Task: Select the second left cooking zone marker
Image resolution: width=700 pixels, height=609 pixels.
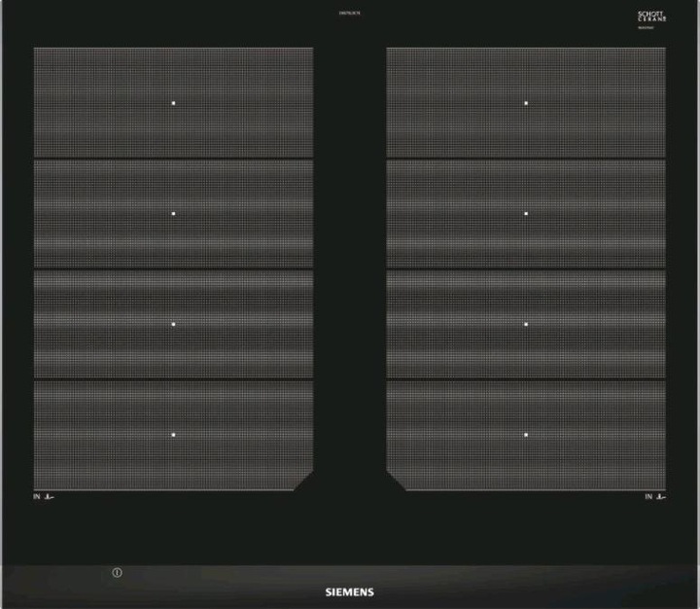Action: 173,214
